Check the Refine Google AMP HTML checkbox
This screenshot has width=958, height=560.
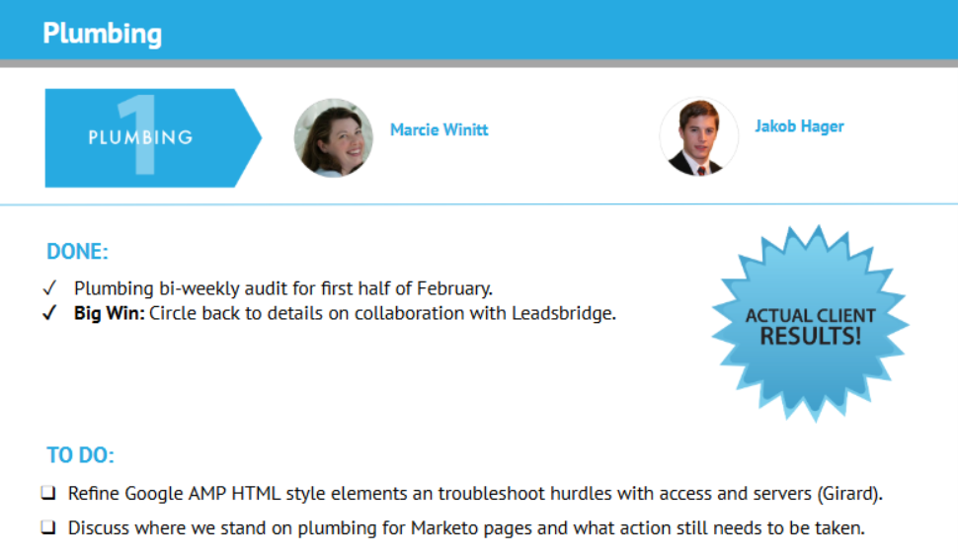(48, 493)
